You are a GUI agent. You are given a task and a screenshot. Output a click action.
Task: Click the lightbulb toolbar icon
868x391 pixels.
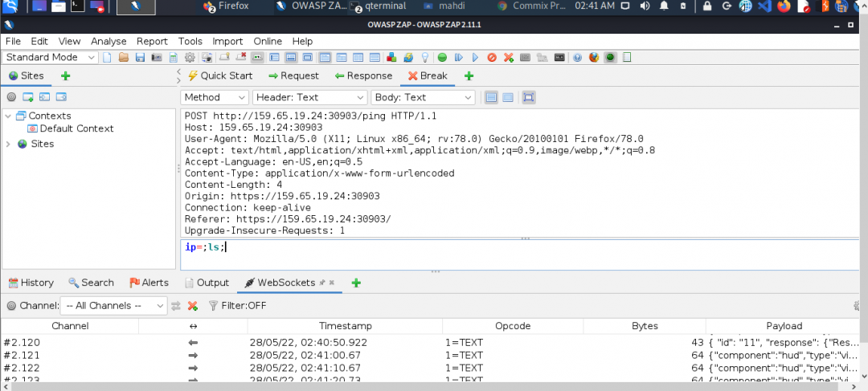425,58
